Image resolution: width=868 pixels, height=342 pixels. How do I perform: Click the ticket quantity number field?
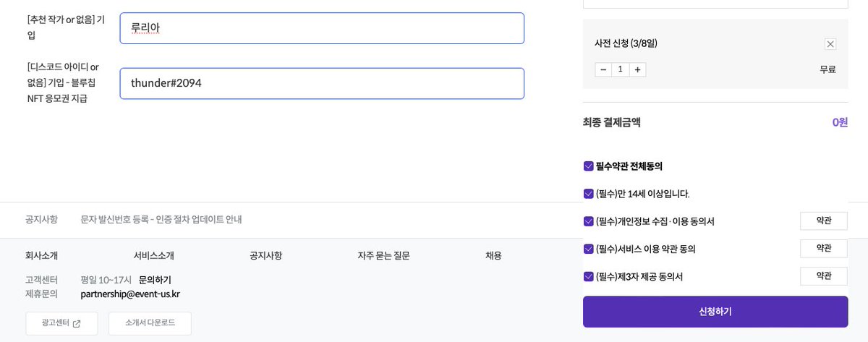[x=620, y=69]
